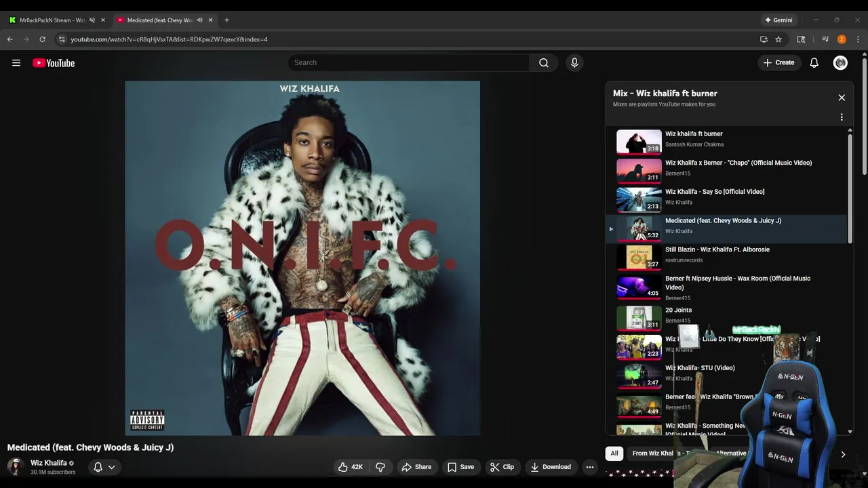868x488 pixels.
Task: Share the Medicated video
Action: (416, 467)
